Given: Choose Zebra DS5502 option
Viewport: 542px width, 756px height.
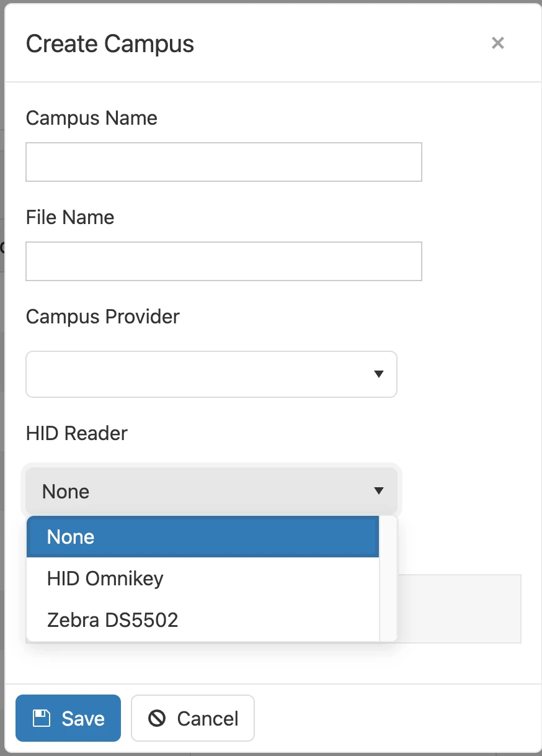Looking at the screenshot, I should coord(203,620).
